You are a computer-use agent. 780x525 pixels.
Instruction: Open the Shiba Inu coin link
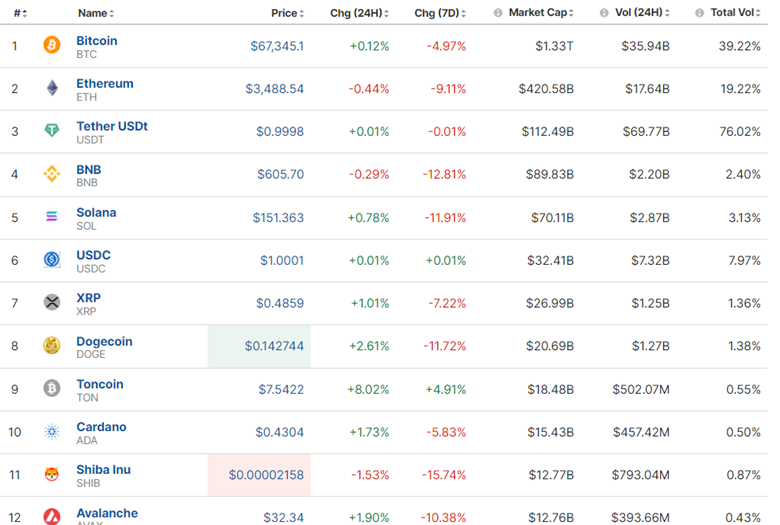point(103,470)
